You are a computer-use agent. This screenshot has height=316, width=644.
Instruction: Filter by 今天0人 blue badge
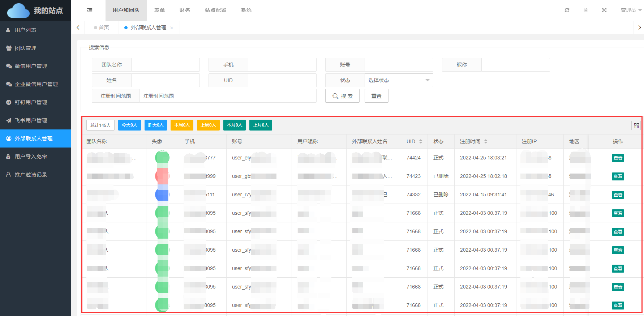(x=129, y=125)
